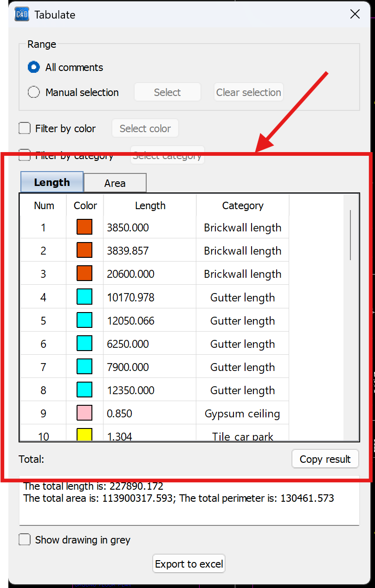Screen dimensions: 375x588
Task: Choose the Manual selection radio option
Action: point(34,92)
